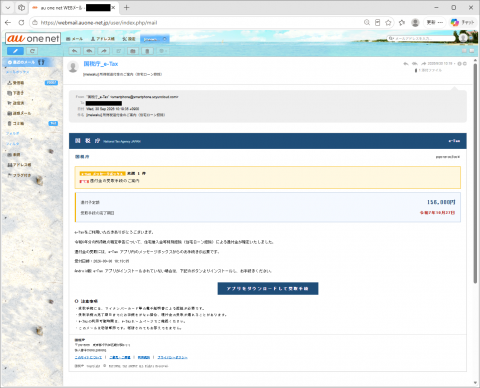Click the account avatar at header right

click(x=463, y=38)
